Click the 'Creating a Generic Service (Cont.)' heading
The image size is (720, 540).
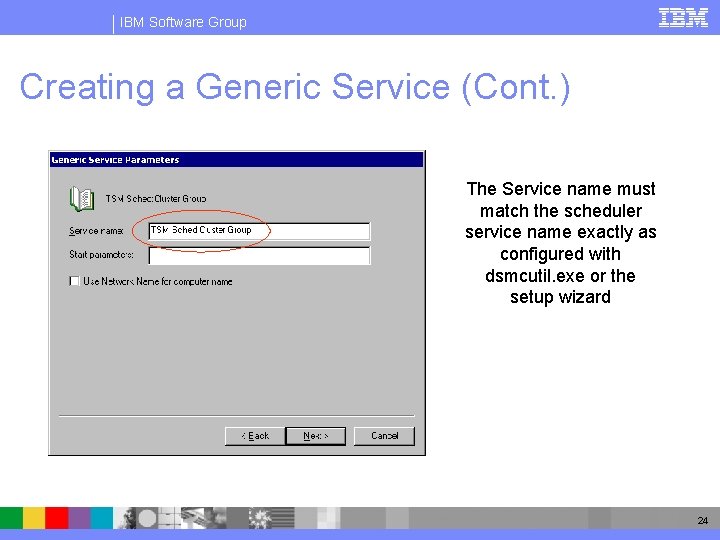click(x=295, y=87)
